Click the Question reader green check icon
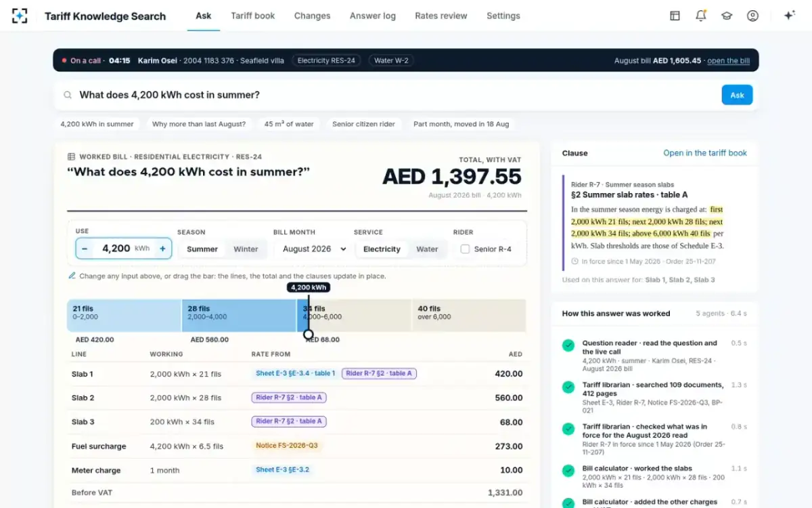The image size is (812, 508). 568,345
